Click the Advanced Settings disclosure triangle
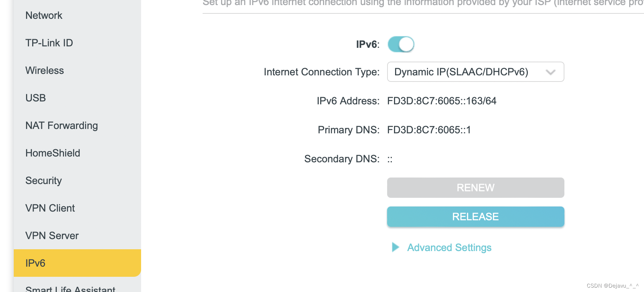644x292 pixels. point(395,247)
